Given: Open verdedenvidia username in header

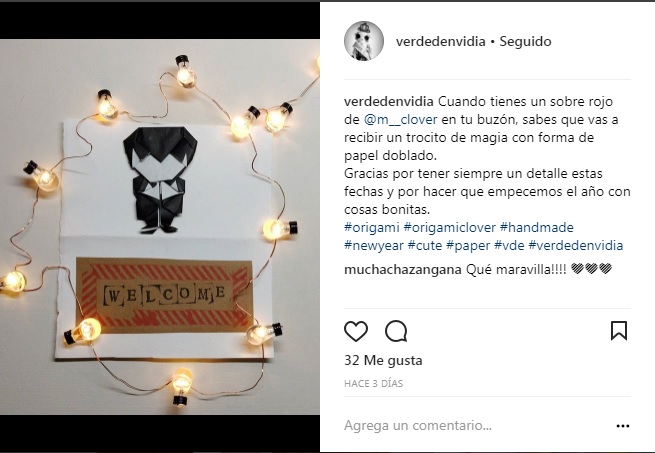Looking at the screenshot, I should pyautogui.click(x=440, y=41).
